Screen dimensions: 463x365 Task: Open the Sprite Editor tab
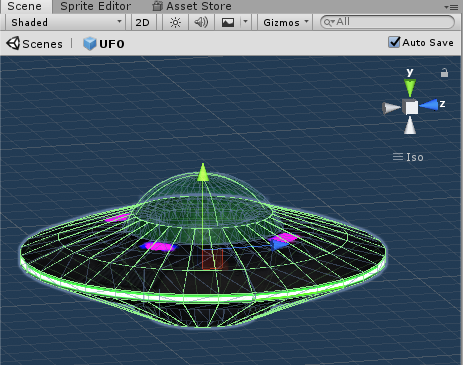tap(96, 6)
